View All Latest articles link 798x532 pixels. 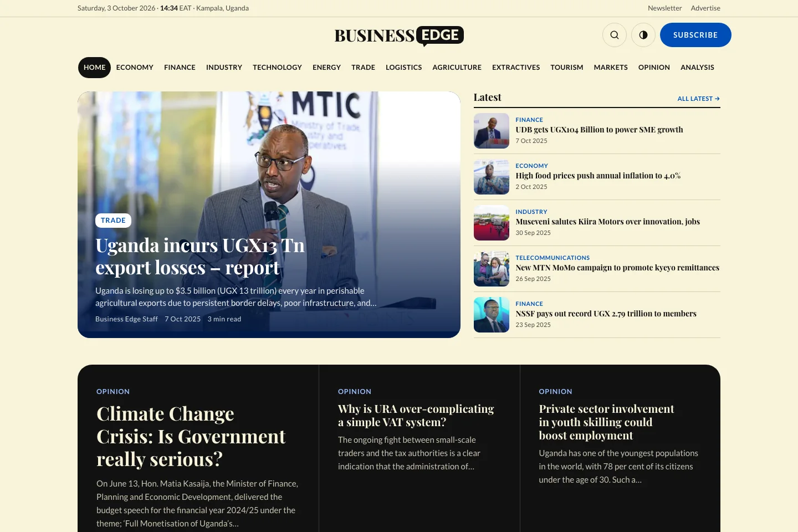(x=699, y=99)
